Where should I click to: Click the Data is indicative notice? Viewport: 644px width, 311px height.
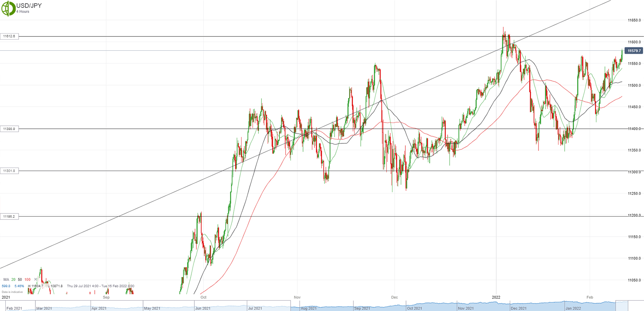point(12,292)
